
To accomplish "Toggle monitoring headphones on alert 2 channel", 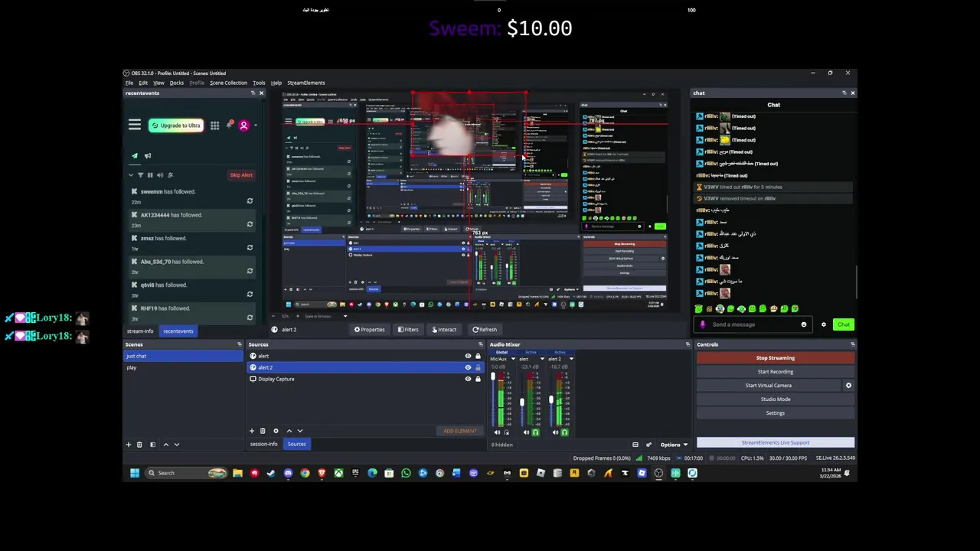I will point(564,432).
